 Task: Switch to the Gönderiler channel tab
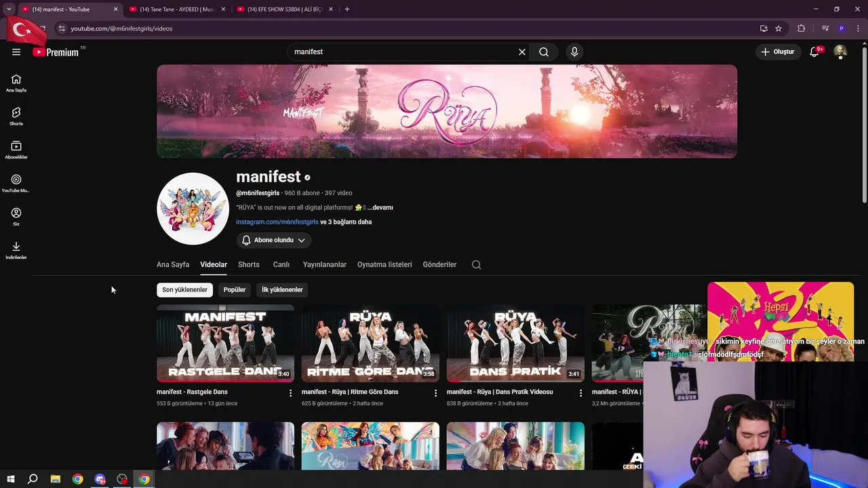pyautogui.click(x=439, y=265)
